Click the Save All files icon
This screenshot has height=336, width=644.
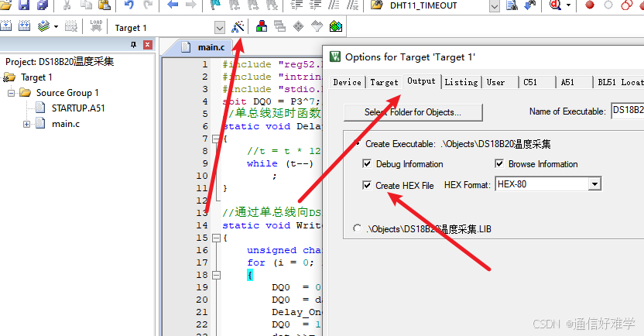click(43, 5)
